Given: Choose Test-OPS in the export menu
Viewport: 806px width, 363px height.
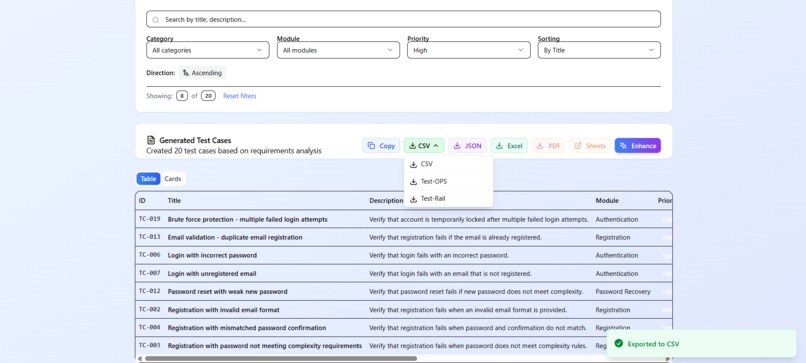Looking at the screenshot, I should click(448, 182).
